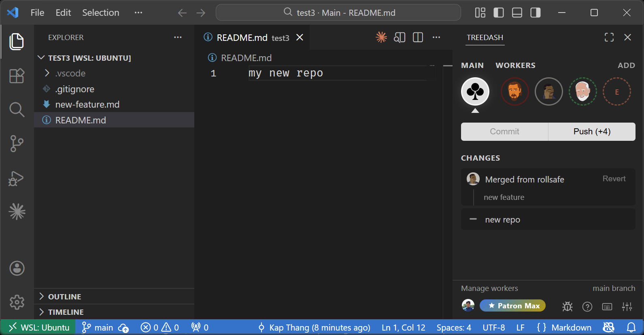Show more menu bar items ellipsis
The height and width of the screenshot is (335, 644).
coord(138,13)
